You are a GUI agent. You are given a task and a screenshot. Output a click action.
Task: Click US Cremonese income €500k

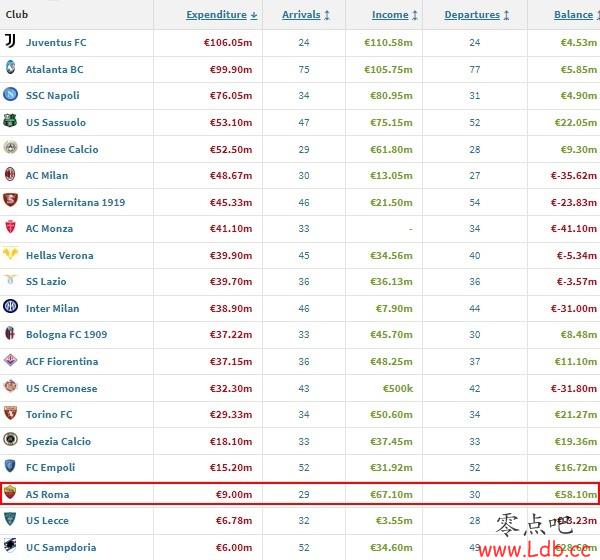coord(398,389)
